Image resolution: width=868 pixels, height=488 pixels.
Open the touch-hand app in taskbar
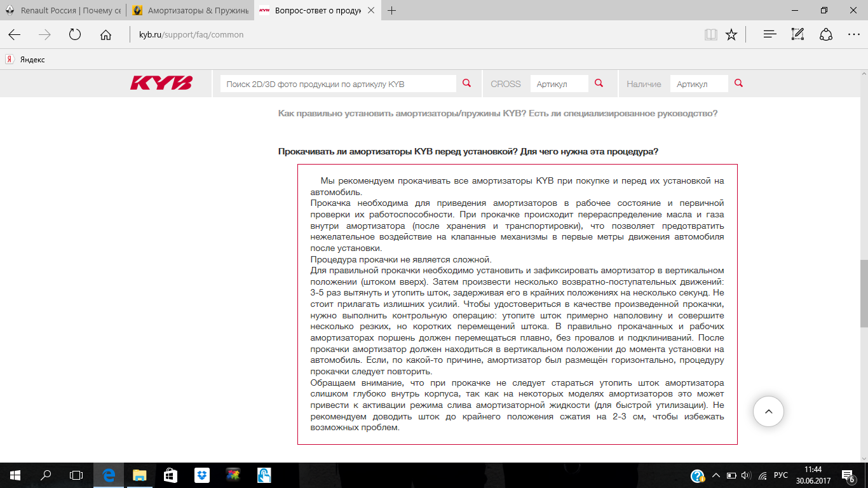[x=264, y=475]
